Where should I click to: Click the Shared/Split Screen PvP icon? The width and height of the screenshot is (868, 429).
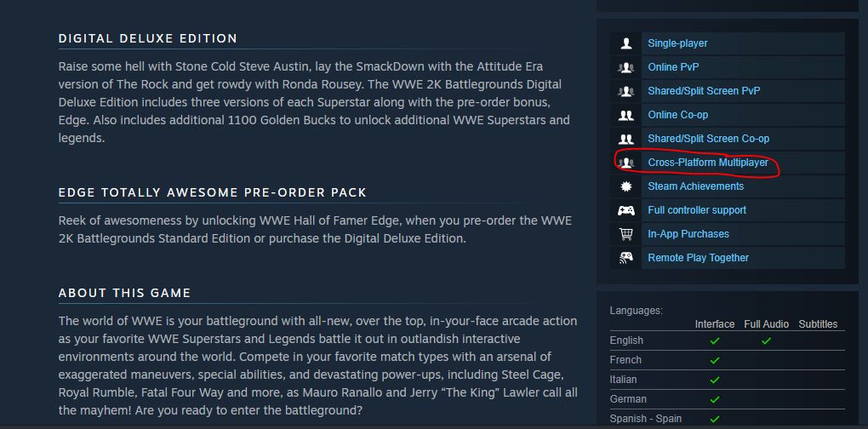(625, 91)
